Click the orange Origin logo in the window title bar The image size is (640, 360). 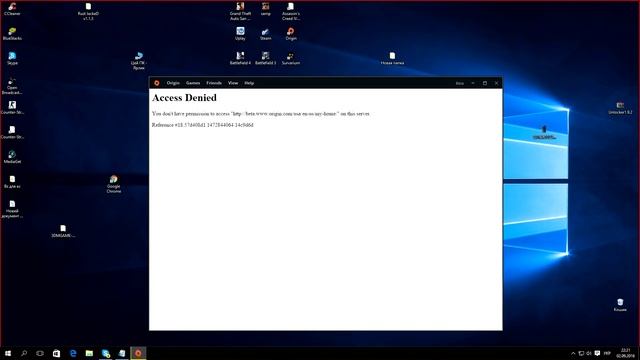157,83
